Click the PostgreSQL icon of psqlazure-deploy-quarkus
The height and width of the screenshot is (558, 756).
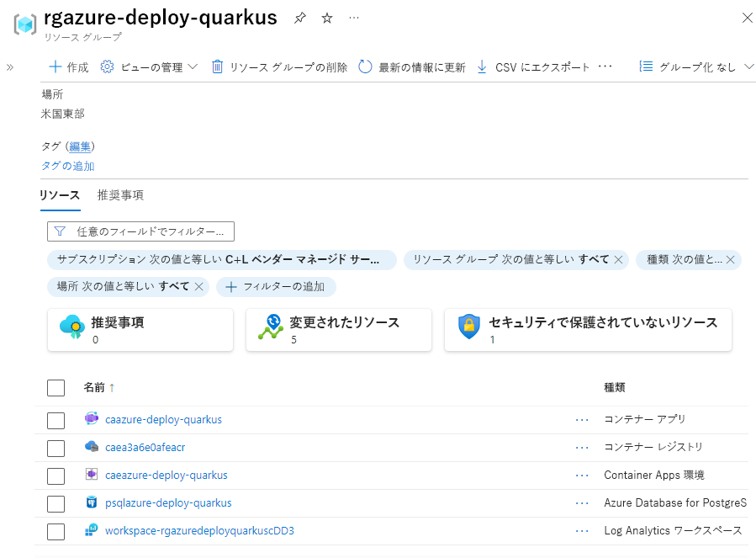coord(92,502)
